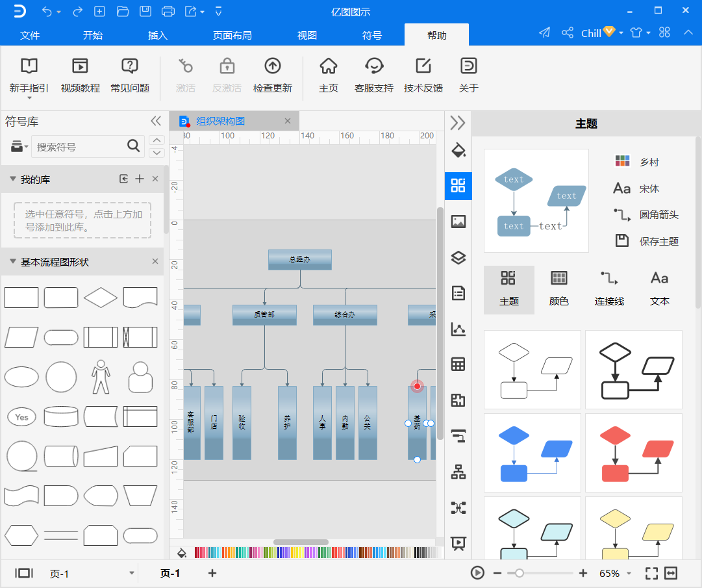Collapse the 我的库 section
Image resolution: width=702 pixels, height=588 pixels.
pyautogui.click(x=12, y=179)
